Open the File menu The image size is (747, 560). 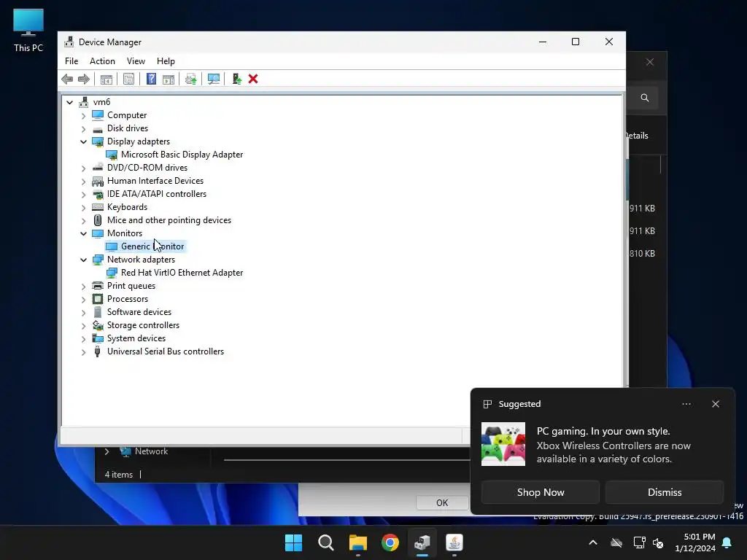pos(71,61)
